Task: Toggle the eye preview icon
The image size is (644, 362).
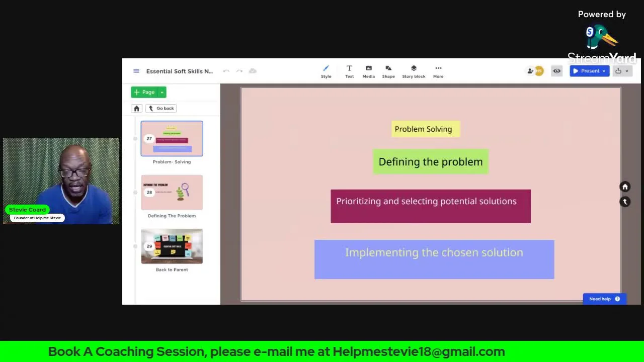Action: click(556, 71)
